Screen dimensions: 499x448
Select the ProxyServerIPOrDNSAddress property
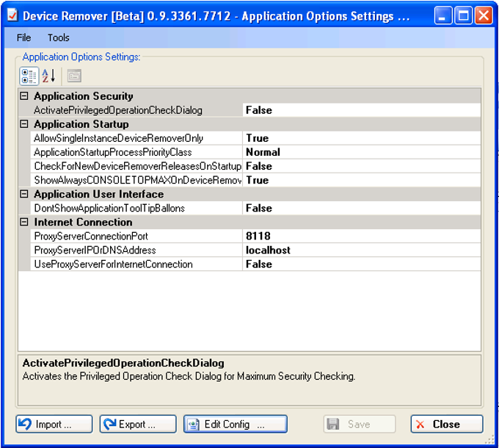tap(136, 250)
